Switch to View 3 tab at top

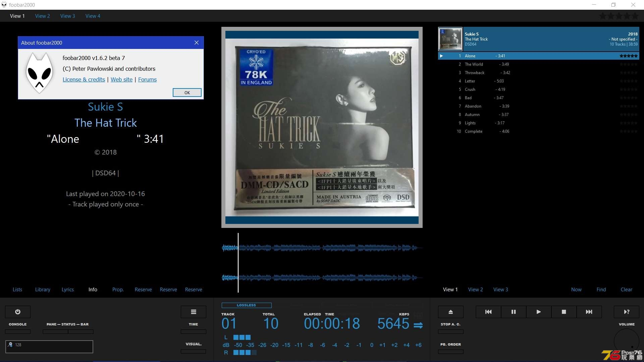pos(68,16)
